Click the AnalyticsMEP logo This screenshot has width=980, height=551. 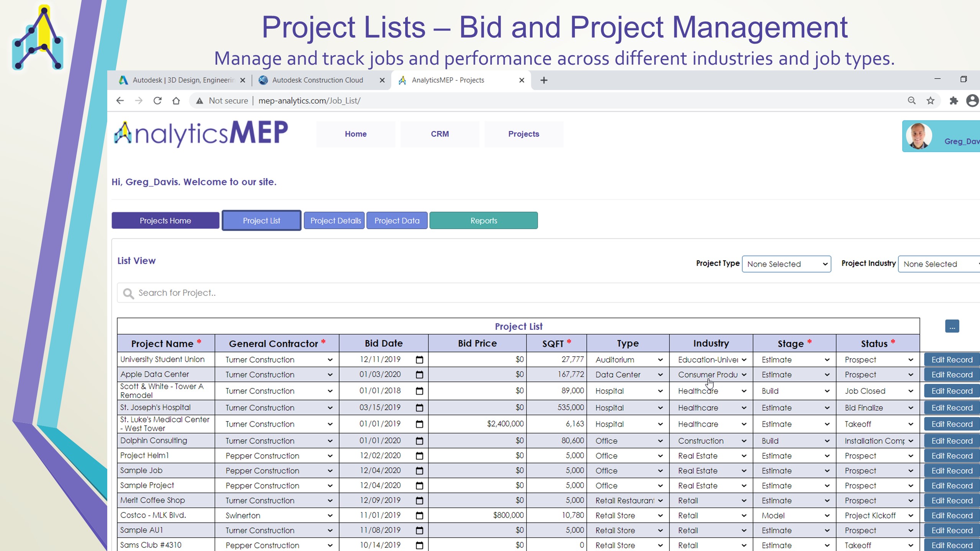(x=201, y=134)
